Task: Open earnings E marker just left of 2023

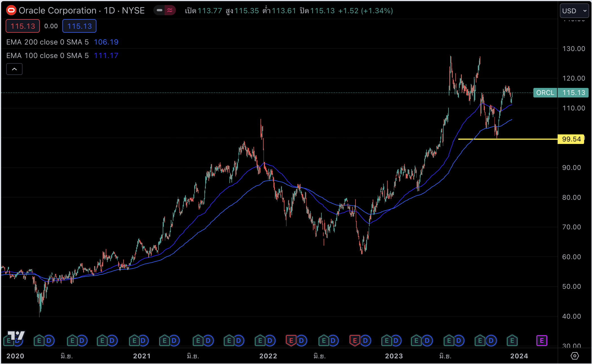Action: pyautogui.click(x=387, y=341)
